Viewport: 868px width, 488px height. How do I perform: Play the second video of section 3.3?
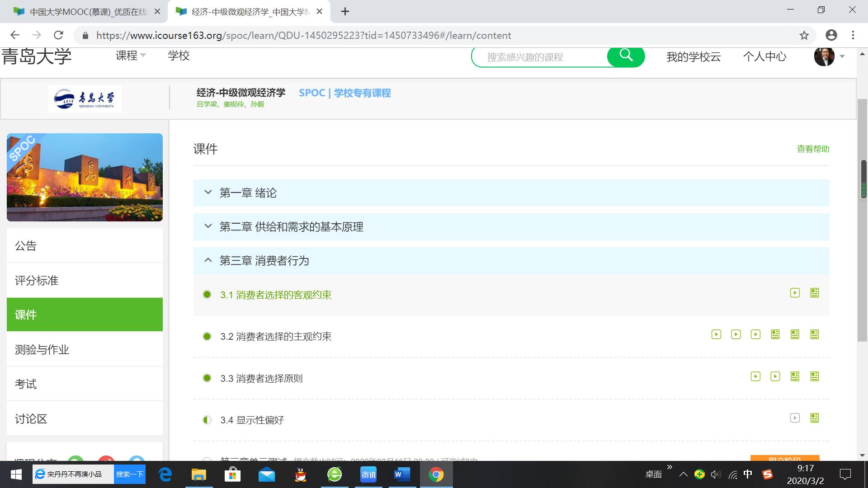[775, 376]
